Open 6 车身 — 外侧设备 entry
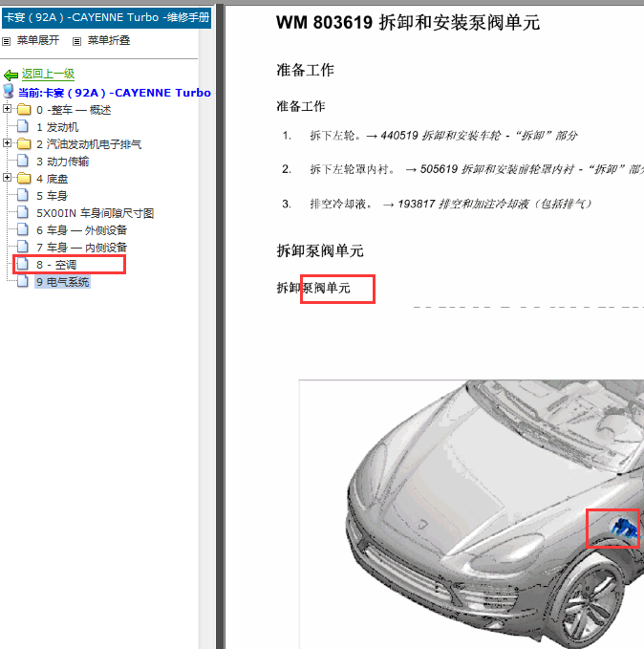The width and height of the screenshot is (644, 649). [x=81, y=230]
